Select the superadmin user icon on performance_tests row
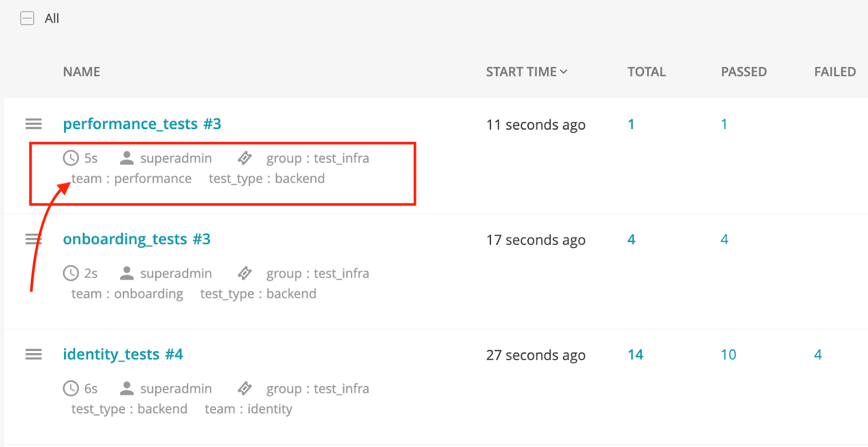Image resolution: width=868 pixels, height=447 pixels. (127, 158)
